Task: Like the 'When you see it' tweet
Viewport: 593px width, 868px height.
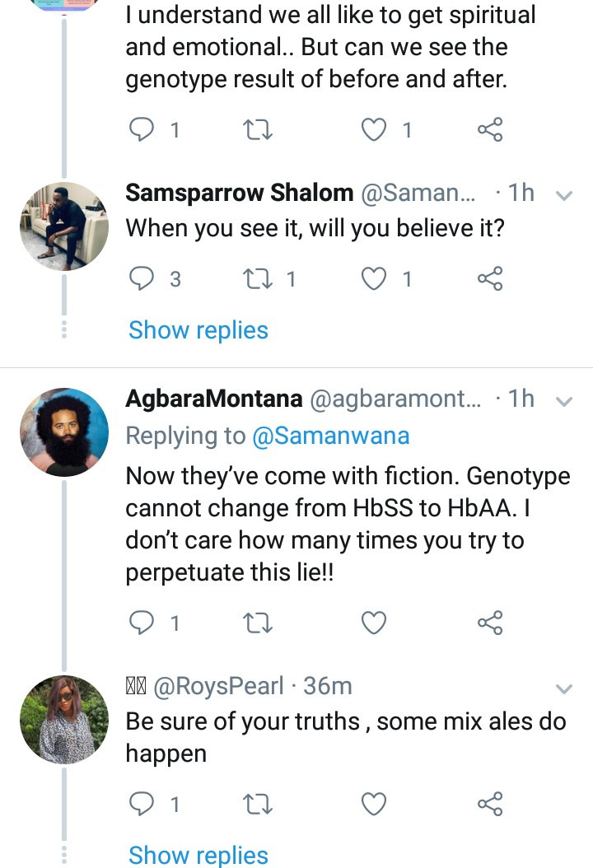Action: [374, 278]
